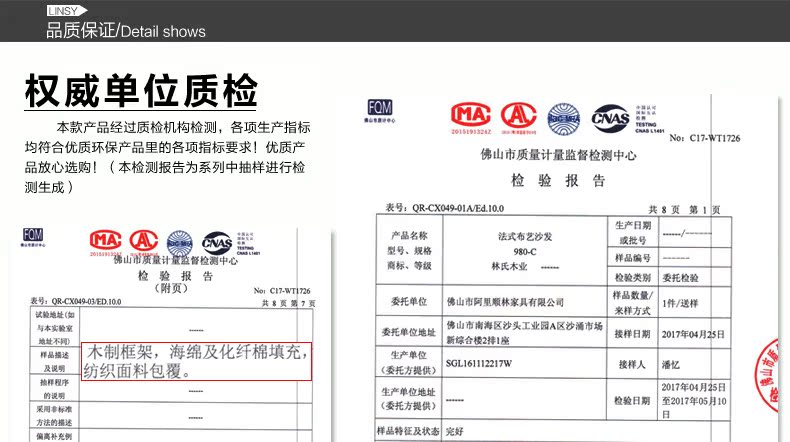The width and height of the screenshot is (790, 442).
Task: Click the "生产日期或批号" label cell
Action: tap(633, 232)
